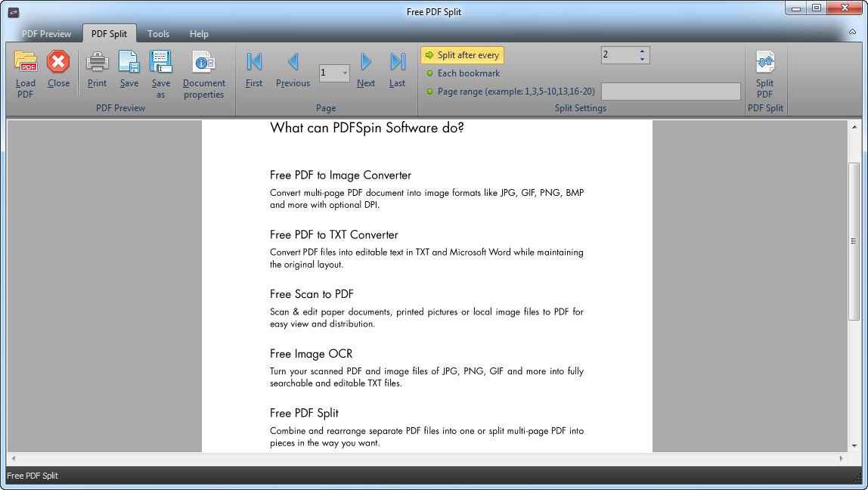Collapse the ribbon with the top-right chevron
The image size is (868, 490).
[x=853, y=32]
